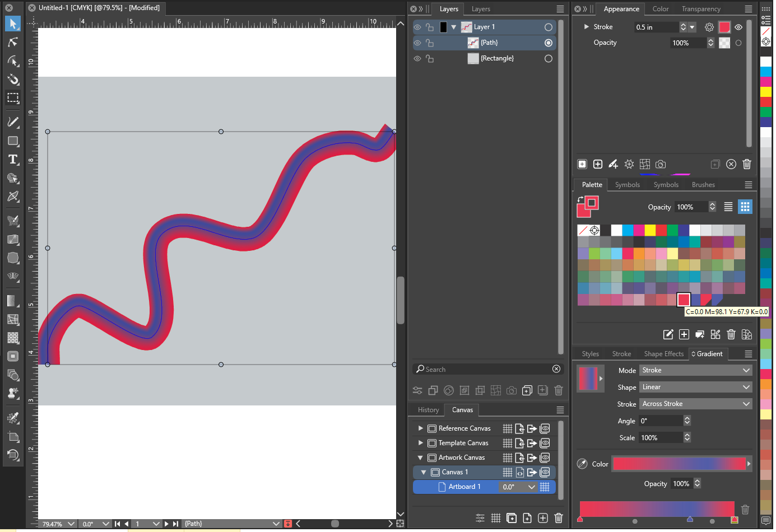Switch to the Brushes tab
This screenshot has height=532, width=776.
click(703, 185)
